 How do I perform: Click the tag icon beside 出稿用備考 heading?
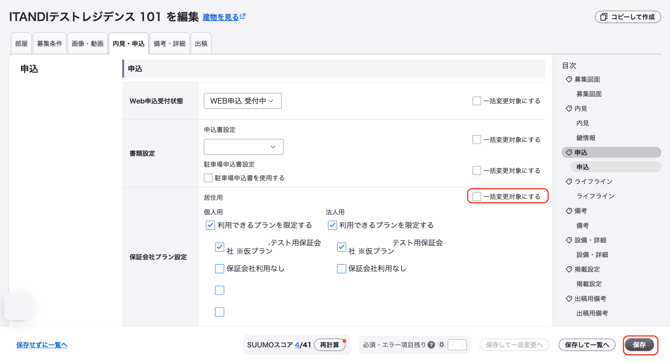pos(569,299)
